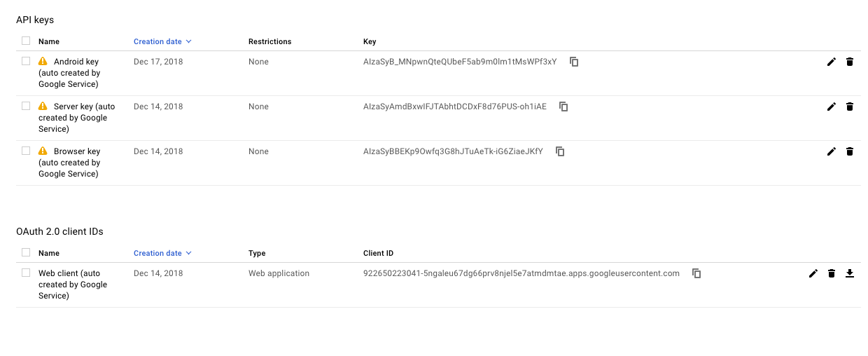Select all API keys header checkbox
The height and width of the screenshot is (356, 868).
[x=26, y=41]
